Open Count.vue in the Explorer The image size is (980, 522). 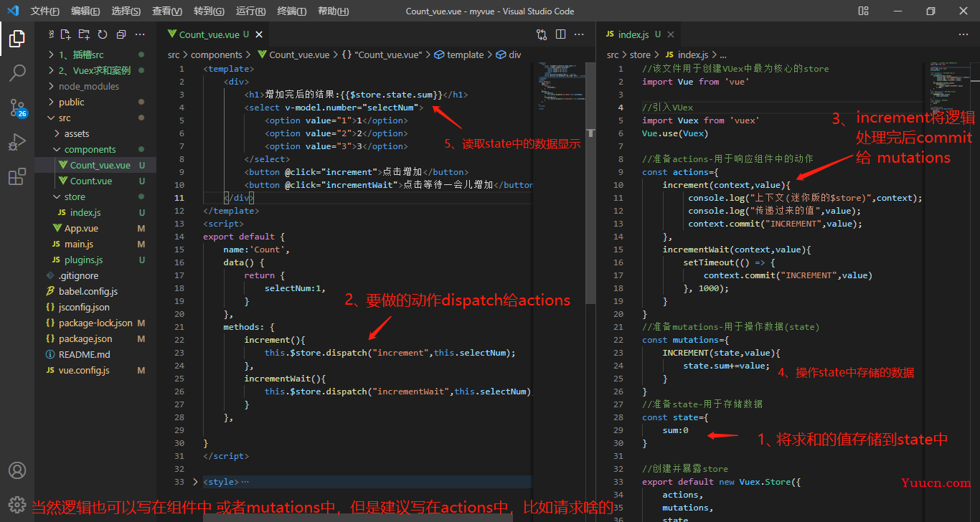pos(95,181)
